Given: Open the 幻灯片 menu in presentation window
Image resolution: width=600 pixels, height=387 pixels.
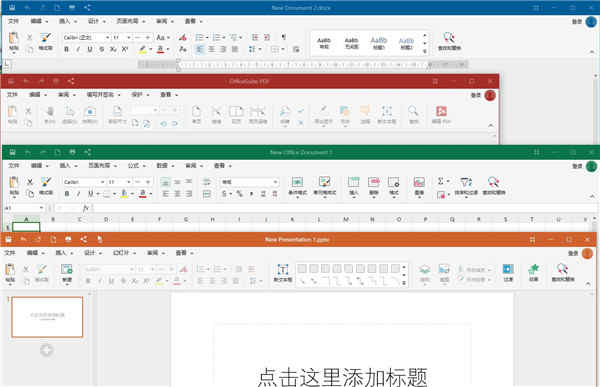Looking at the screenshot, I should point(124,253).
